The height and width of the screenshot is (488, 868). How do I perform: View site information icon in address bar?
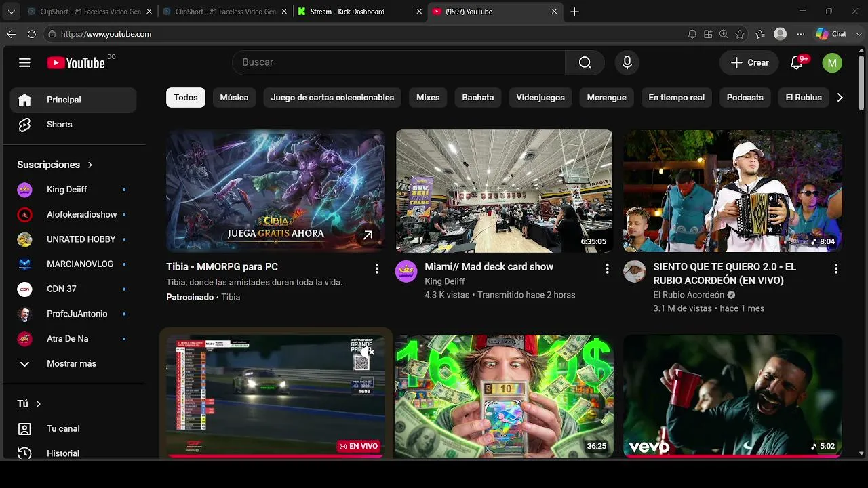click(x=52, y=34)
